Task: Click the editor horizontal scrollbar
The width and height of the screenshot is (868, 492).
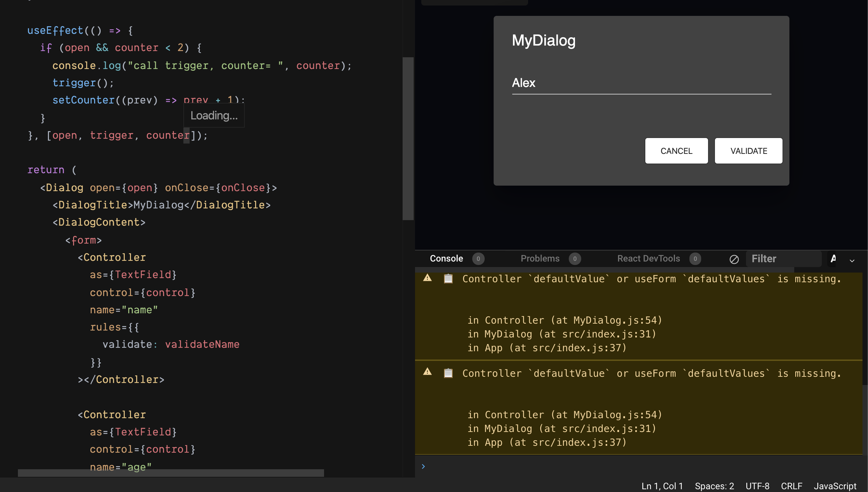Action: point(171,473)
